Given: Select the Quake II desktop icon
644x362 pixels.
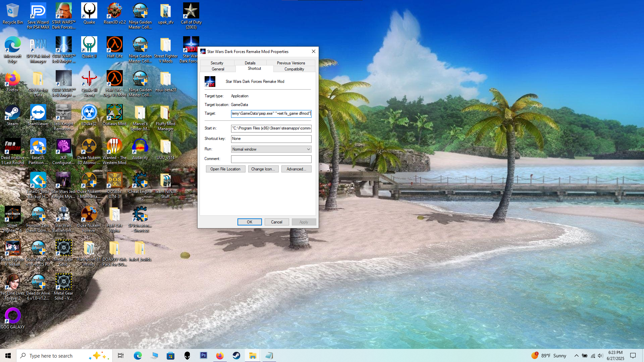Looking at the screenshot, I should coord(89,48).
